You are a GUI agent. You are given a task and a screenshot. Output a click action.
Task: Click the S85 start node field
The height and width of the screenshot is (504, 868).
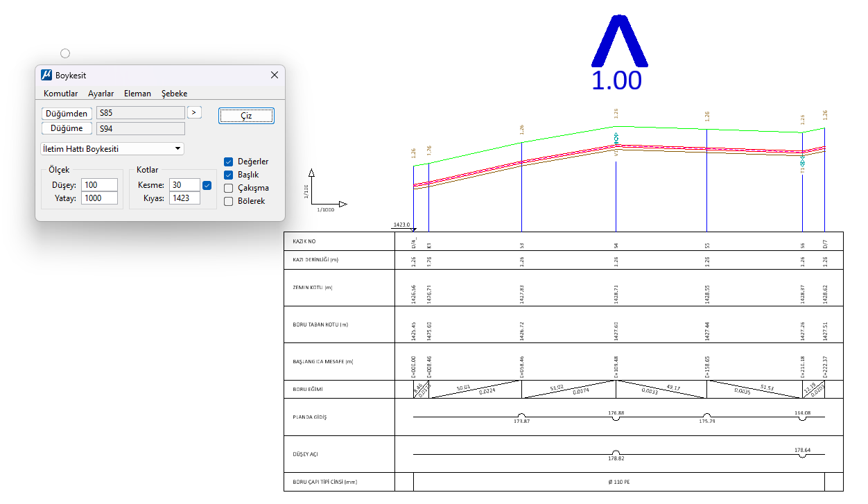(x=141, y=112)
